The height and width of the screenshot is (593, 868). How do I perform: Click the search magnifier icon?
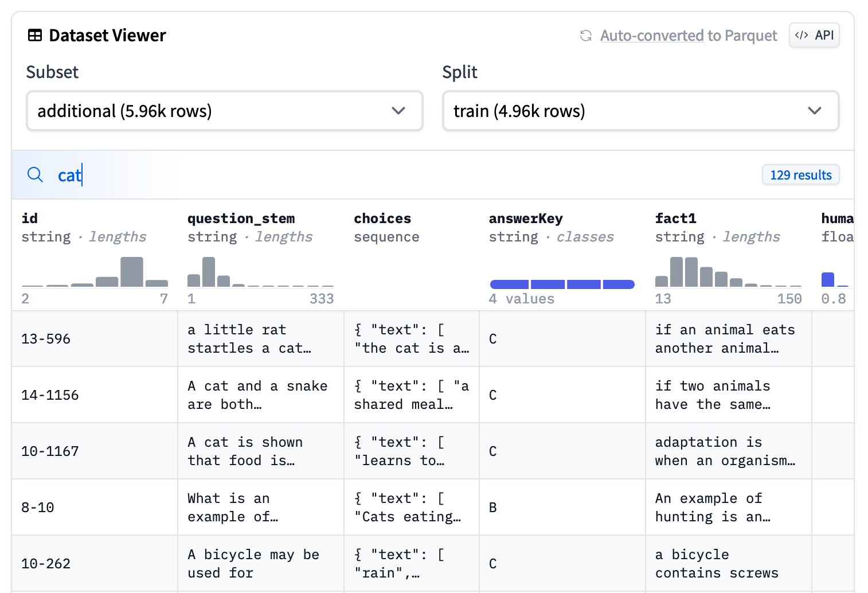click(x=35, y=175)
